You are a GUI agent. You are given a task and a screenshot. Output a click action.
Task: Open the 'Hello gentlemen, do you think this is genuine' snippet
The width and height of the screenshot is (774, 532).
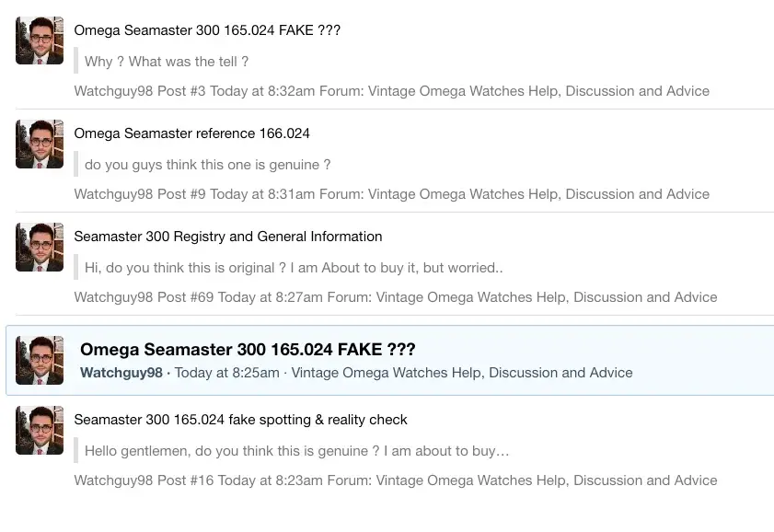pyautogui.click(x=296, y=451)
